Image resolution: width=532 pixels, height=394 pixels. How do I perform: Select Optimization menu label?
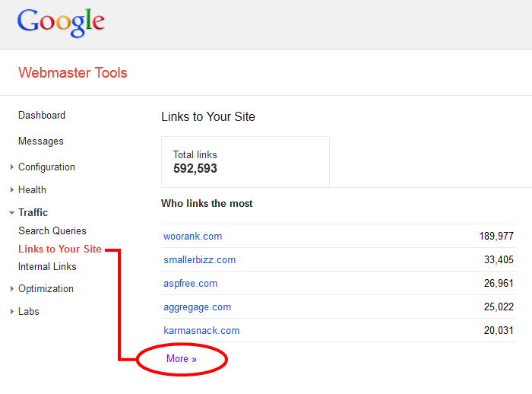click(46, 288)
